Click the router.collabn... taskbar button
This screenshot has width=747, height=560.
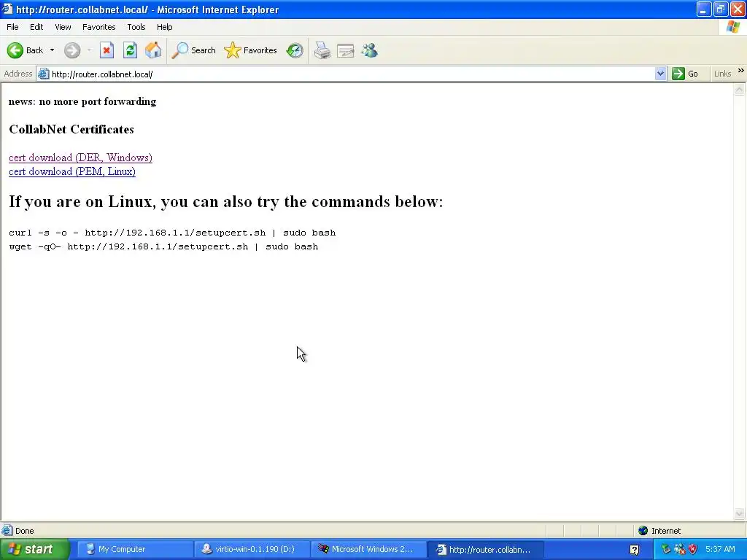click(x=486, y=549)
